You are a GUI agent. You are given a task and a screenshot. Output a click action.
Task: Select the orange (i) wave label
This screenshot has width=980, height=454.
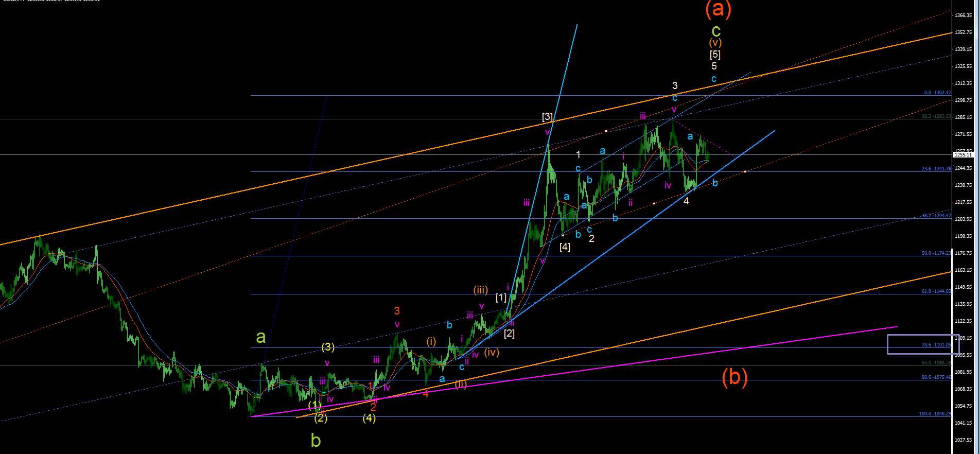(x=431, y=341)
